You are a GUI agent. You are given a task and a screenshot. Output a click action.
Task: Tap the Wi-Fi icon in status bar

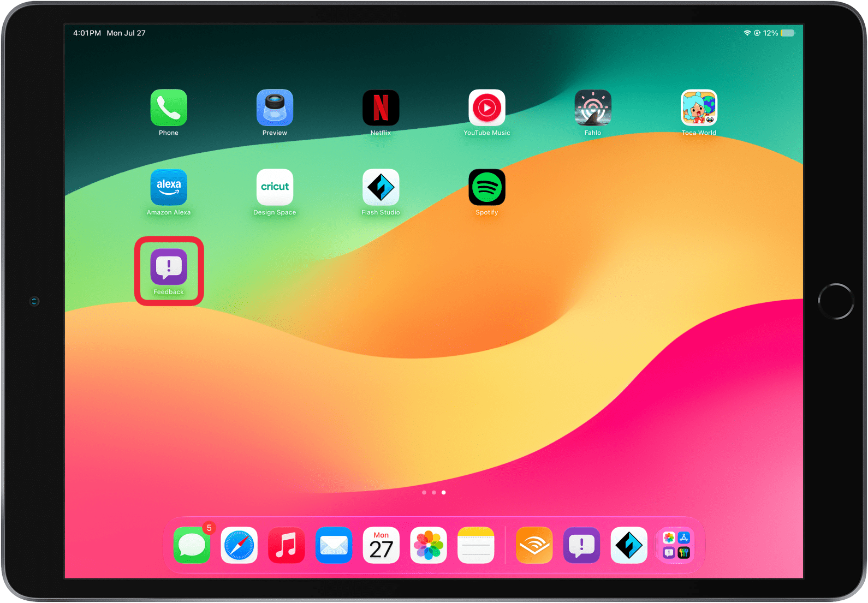747,33
